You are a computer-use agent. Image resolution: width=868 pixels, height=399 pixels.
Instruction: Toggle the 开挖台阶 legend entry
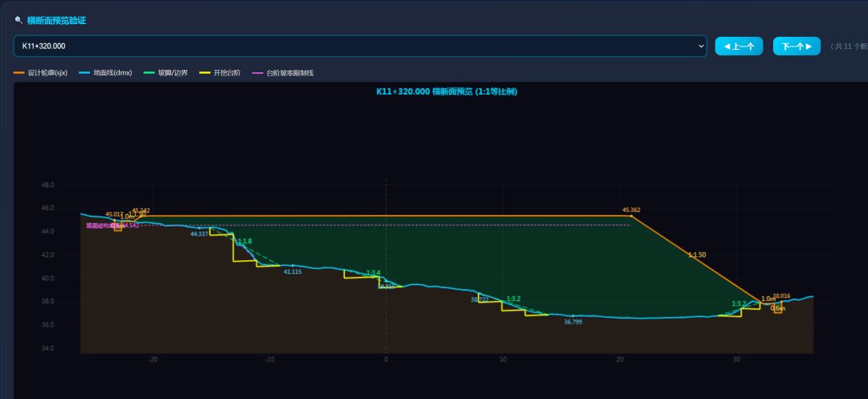[x=219, y=73]
